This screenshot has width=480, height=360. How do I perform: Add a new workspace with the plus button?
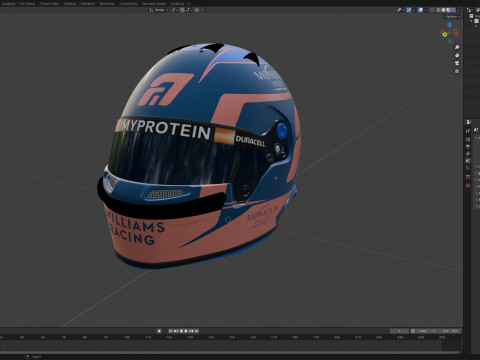pyautogui.click(x=189, y=4)
